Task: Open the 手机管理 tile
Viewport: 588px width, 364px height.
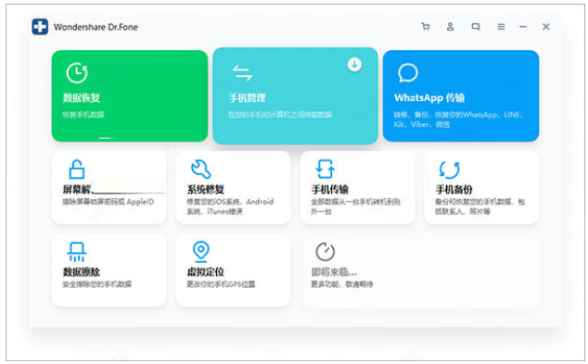Action: (295, 96)
